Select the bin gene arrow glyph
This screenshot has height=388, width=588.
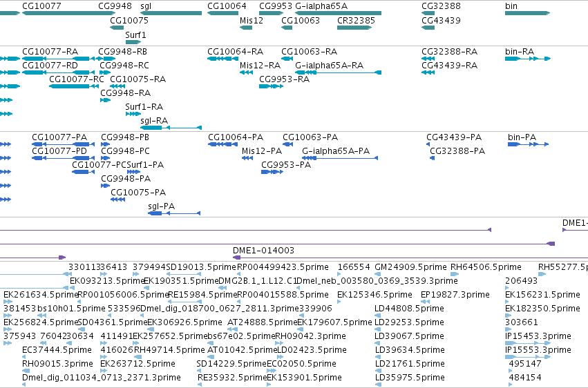(x=528, y=13)
